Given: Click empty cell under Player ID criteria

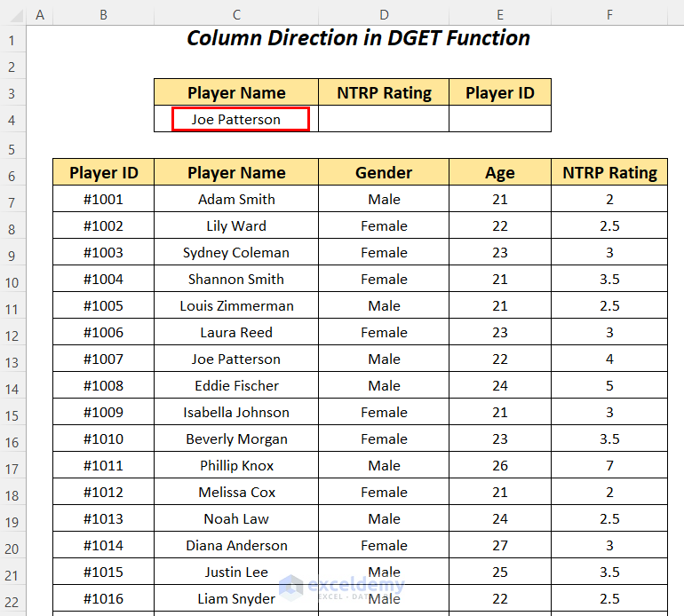Looking at the screenshot, I should click(x=500, y=119).
